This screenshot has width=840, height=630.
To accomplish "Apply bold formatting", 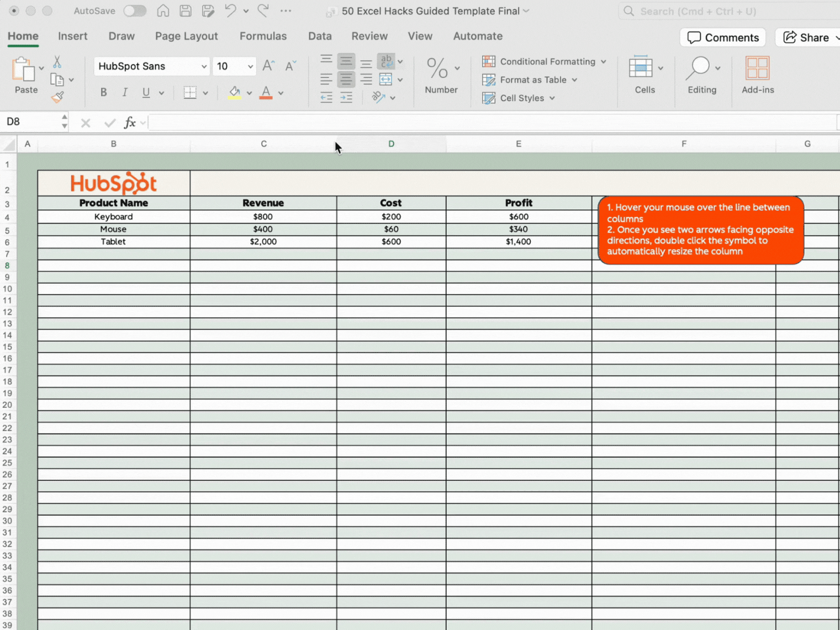I will [x=103, y=92].
